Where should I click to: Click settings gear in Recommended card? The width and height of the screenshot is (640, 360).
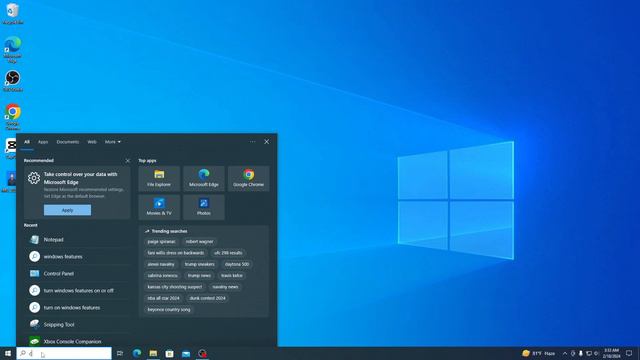34,178
